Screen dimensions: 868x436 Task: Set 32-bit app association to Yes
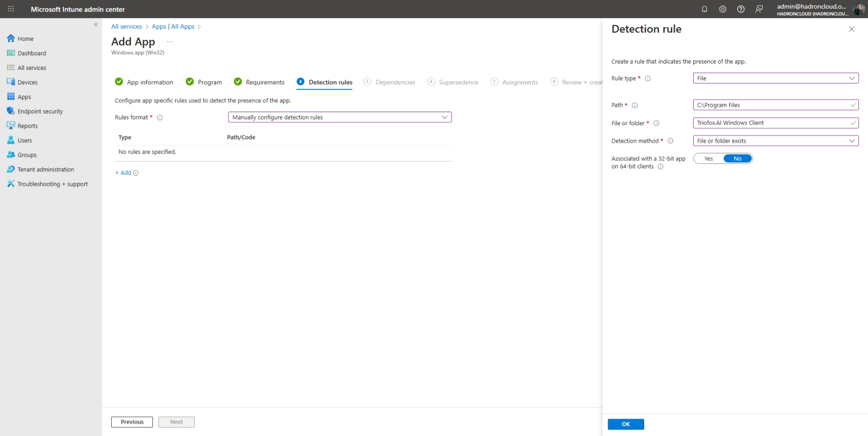[x=709, y=159]
